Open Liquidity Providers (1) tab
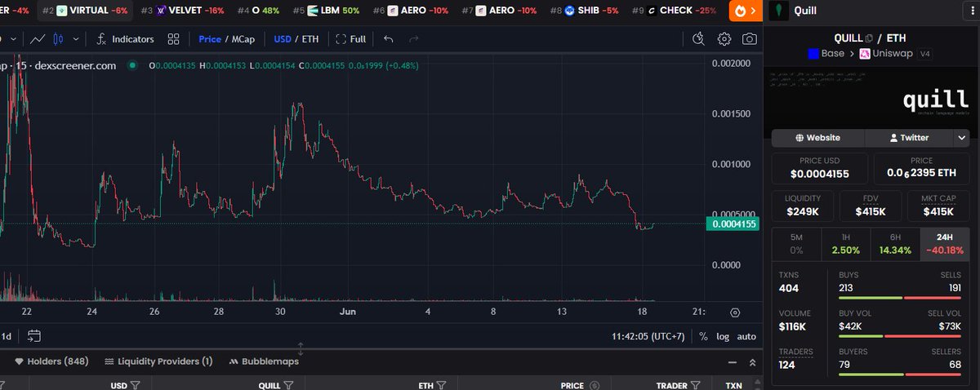Image resolution: width=980 pixels, height=390 pixels. [x=158, y=361]
